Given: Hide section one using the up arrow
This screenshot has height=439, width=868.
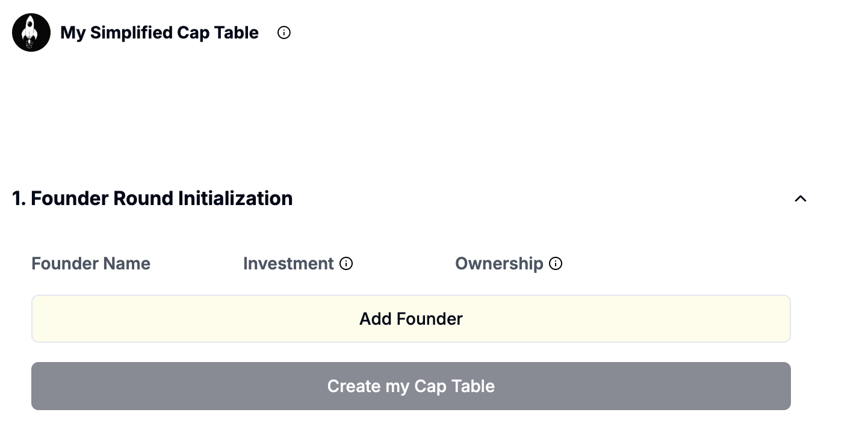Looking at the screenshot, I should 801,198.
